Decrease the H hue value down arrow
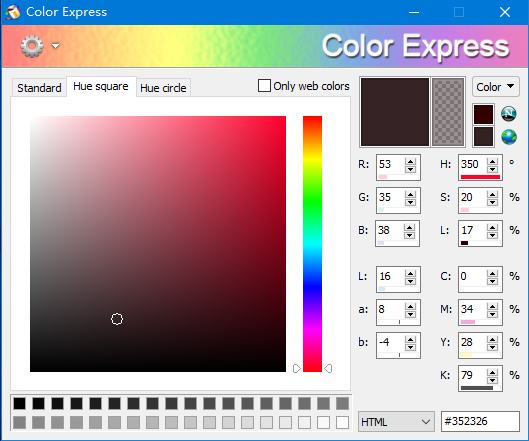 pos(493,169)
